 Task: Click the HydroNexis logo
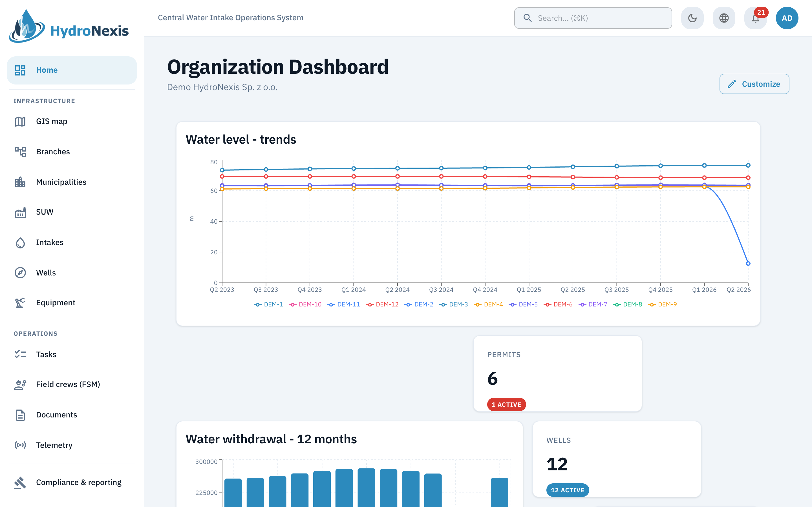69,27
